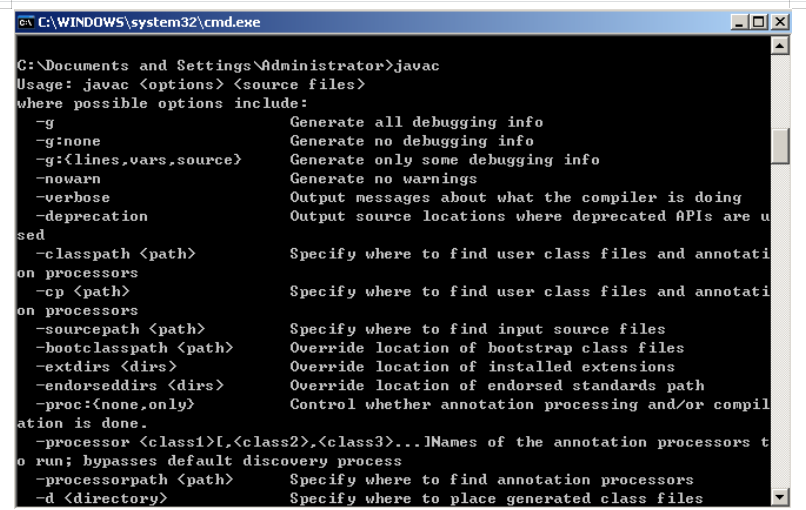This screenshot has height=510, width=806.
Task: Click the 'Usage: javac <options> <source files>' line
Action: point(191,84)
